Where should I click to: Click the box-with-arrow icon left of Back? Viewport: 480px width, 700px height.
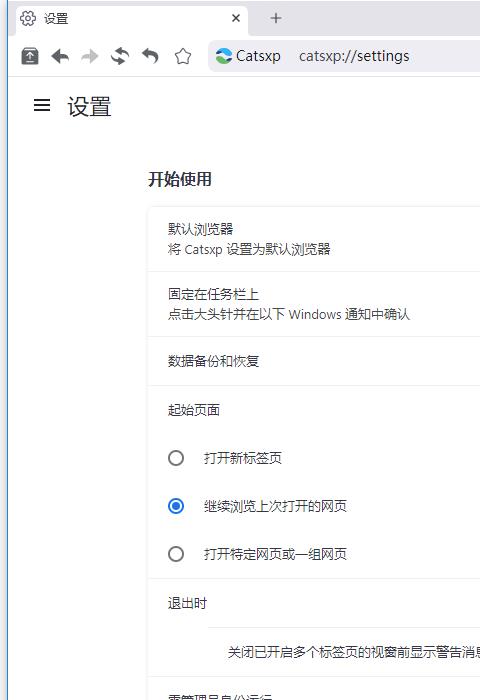30,56
